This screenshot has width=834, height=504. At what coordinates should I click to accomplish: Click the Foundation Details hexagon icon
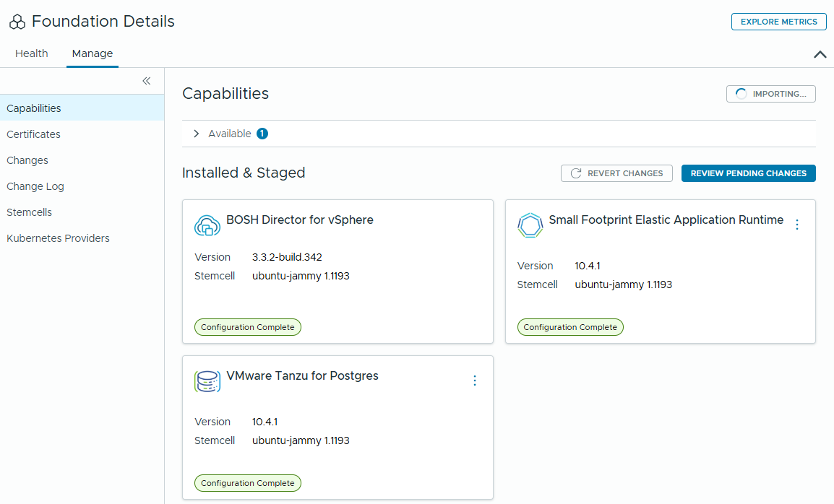point(17,22)
